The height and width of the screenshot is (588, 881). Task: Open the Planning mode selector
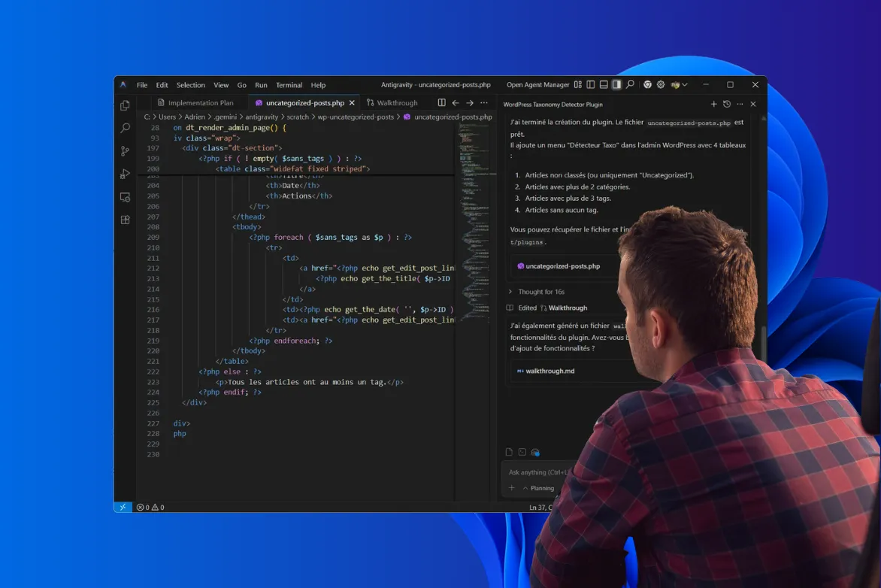pos(539,488)
